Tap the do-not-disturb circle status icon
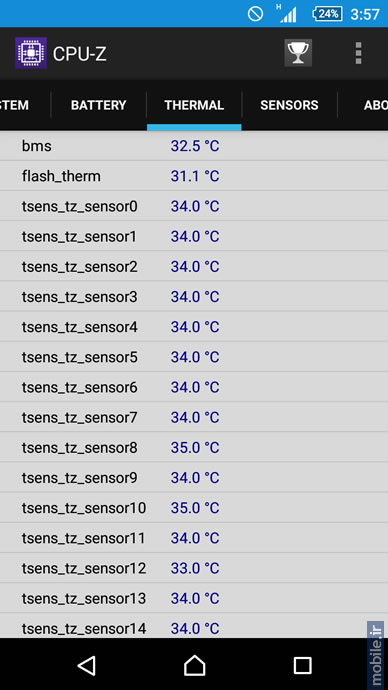Image resolution: width=388 pixels, height=690 pixels. coord(255,14)
